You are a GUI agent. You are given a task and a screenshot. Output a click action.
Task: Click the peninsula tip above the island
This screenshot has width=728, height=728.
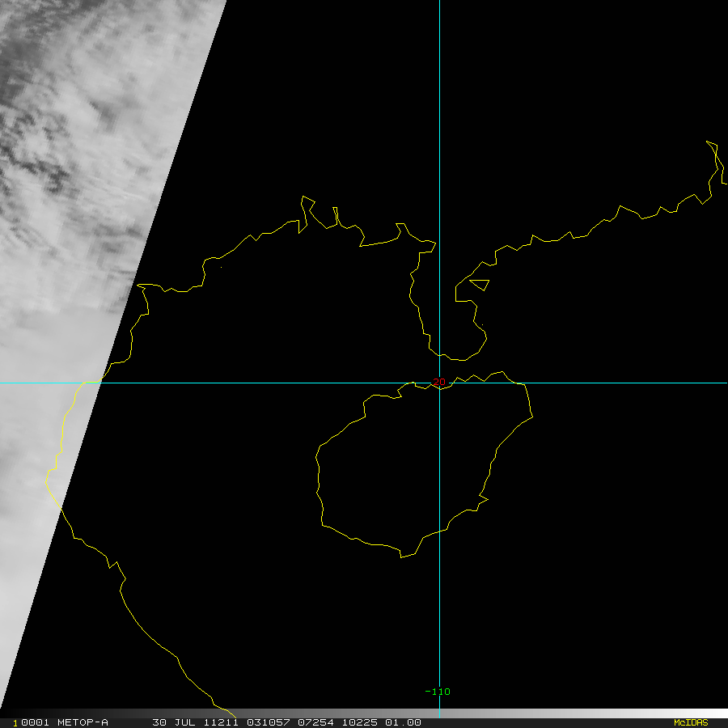(453, 358)
